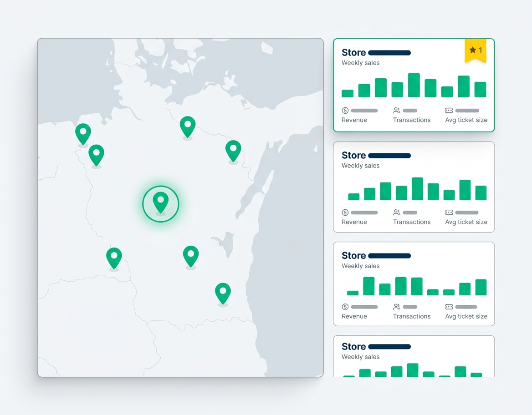Click the shortest first bar in the starred card chart

(348, 94)
